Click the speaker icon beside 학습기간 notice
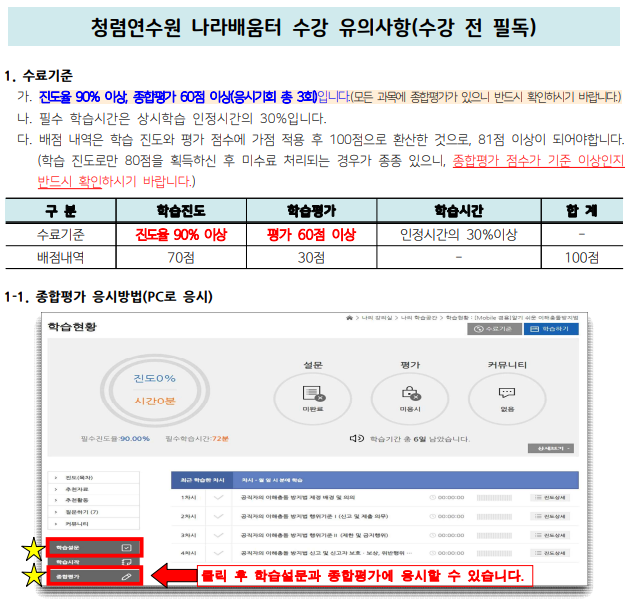The height and width of the screenshot is (602, 627). click(x=356, y=438)
